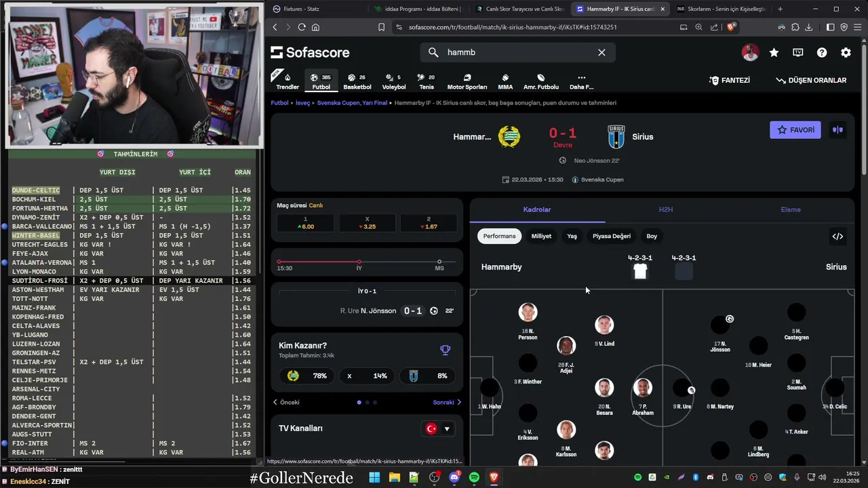Open the browser extensions puzzle icon

[x=795, y=27]
